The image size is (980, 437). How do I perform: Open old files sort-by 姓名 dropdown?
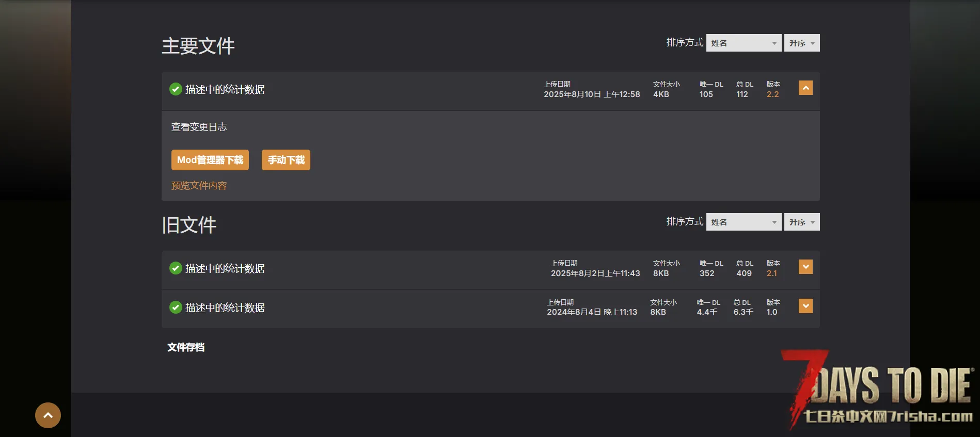coord(744,222)
